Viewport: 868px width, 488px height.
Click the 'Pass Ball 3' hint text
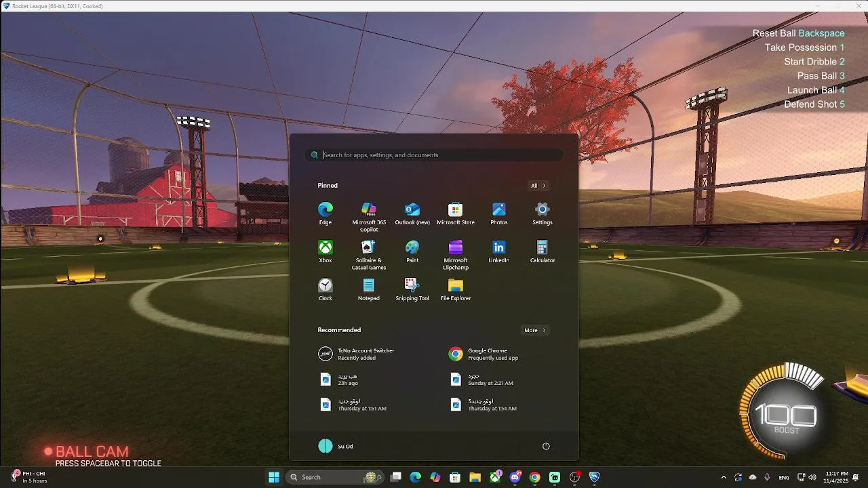(x=821, y=76)
